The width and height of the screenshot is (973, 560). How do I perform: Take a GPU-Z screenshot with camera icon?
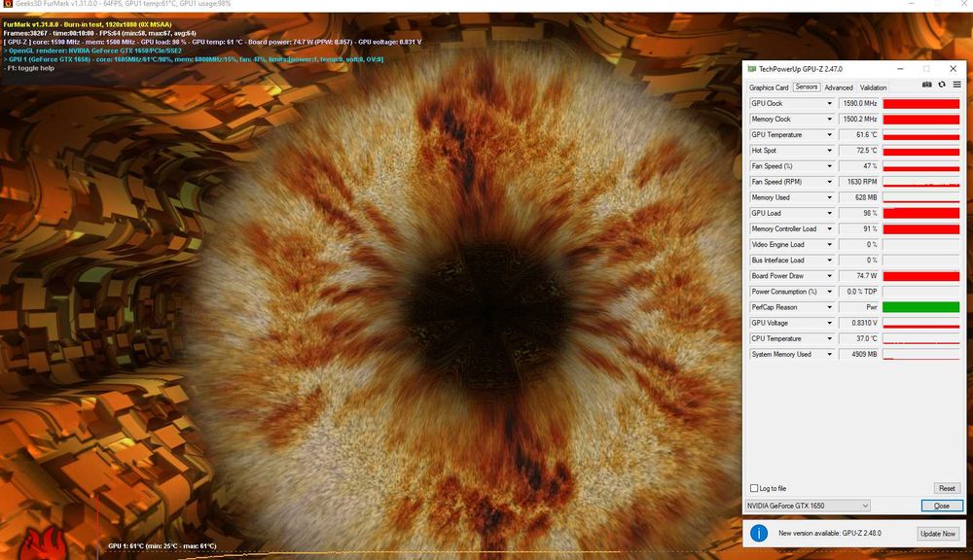coord(926,85)
